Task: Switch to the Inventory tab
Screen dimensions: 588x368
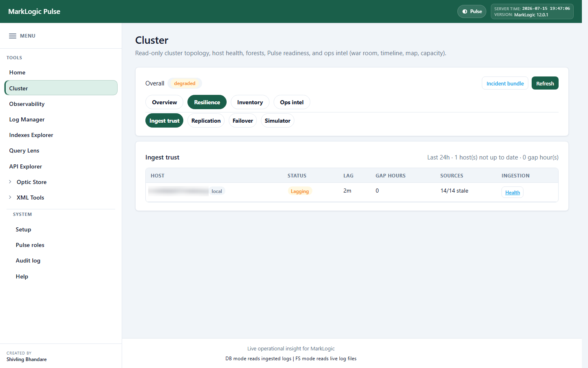Action: click(x=250, y=102)
